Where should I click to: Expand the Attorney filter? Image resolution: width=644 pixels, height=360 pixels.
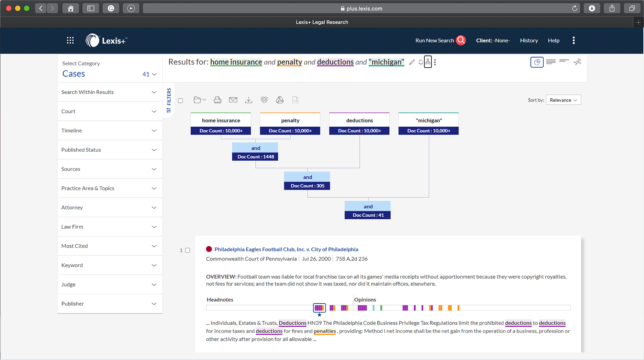point(110,207)
